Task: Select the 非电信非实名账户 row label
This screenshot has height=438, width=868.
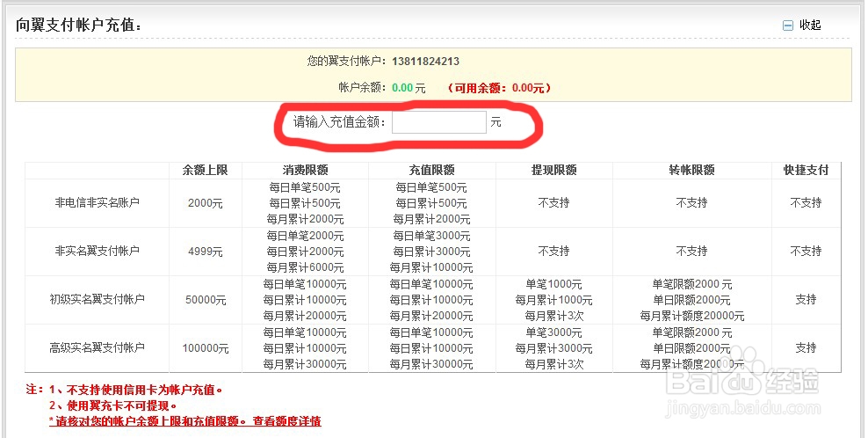Action: [97, 203]
